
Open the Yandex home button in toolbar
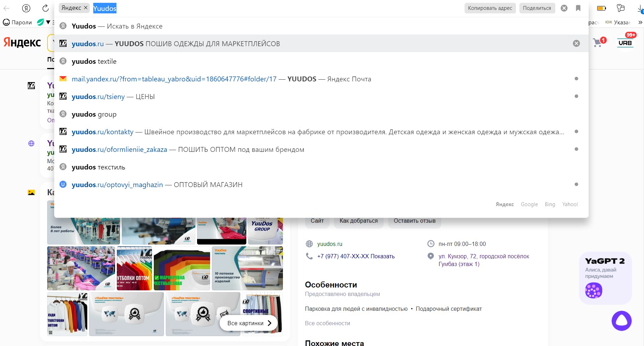tap(26, 8)
